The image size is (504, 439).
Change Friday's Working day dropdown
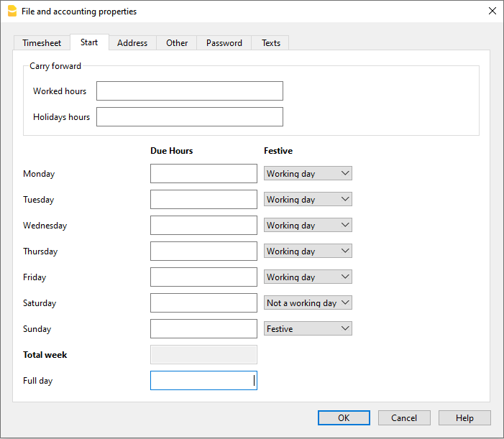[308, 277]
